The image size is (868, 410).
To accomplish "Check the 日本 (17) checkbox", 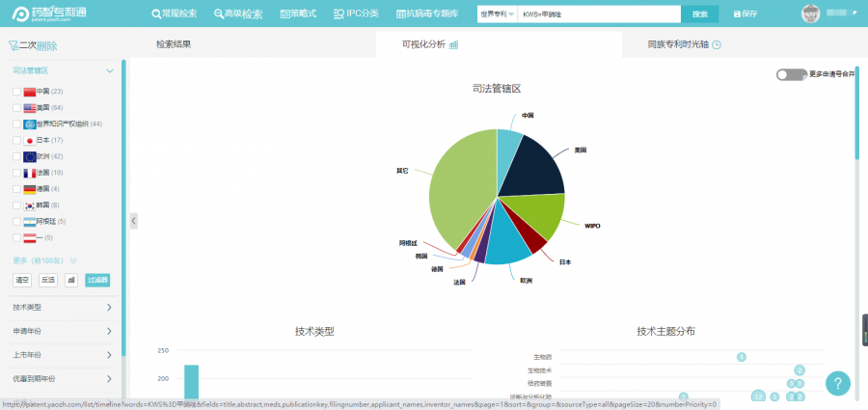I will [x=16, y=140].
